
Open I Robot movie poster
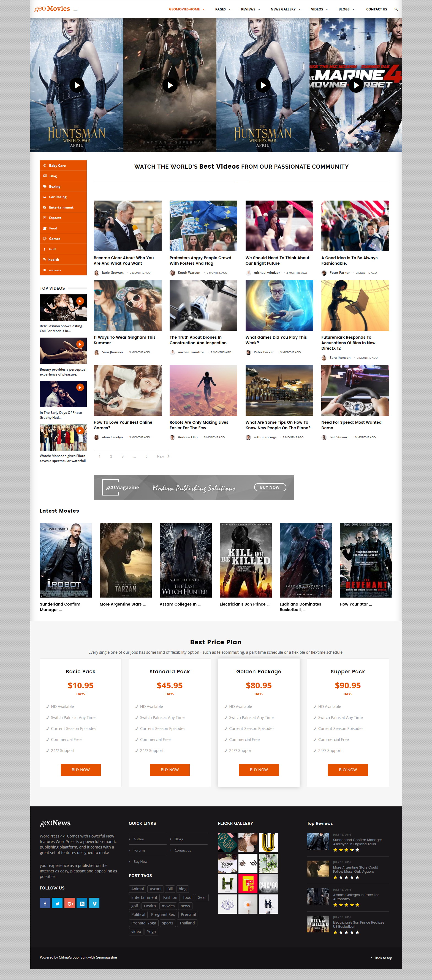tap(66, 560)
